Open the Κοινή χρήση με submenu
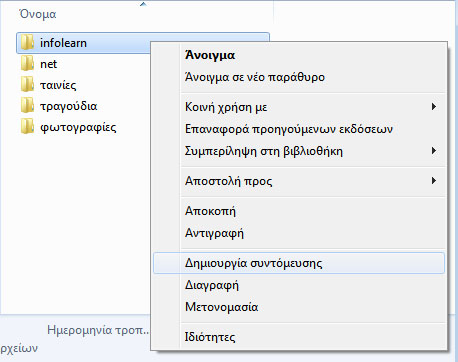 (299, 107)
